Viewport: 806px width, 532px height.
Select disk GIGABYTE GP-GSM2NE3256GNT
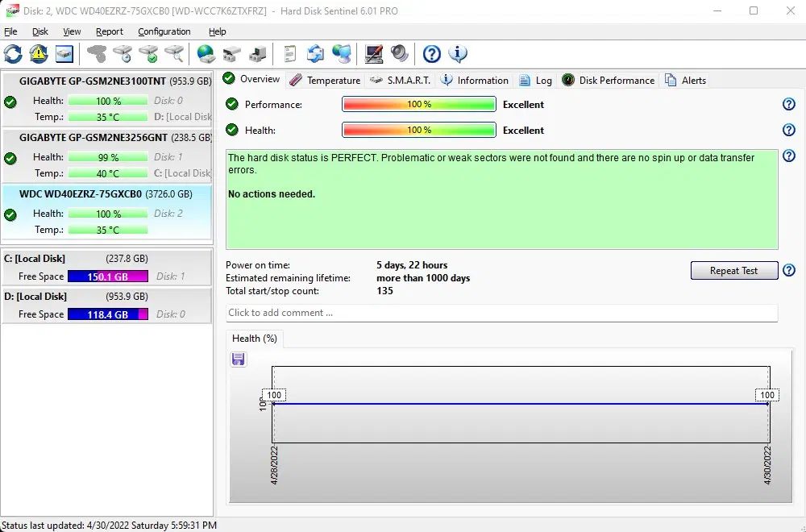(107, 156)
